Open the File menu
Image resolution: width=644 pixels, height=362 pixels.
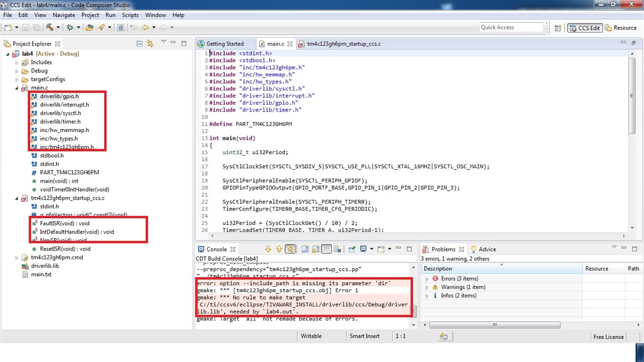pos(8,15)
